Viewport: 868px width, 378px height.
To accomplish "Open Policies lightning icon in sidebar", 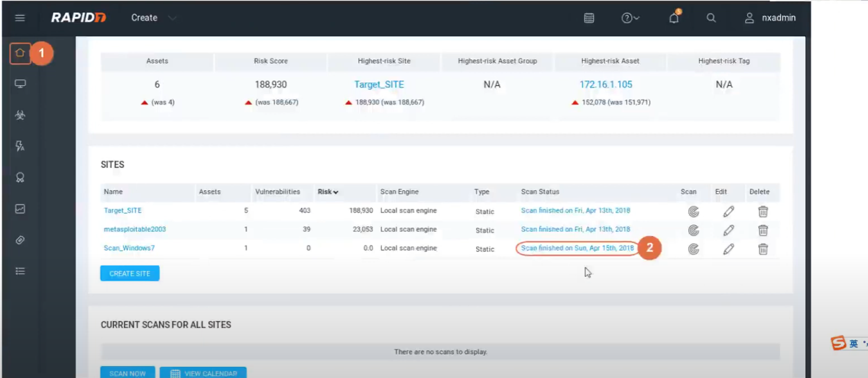I will (x=20, y=146).
